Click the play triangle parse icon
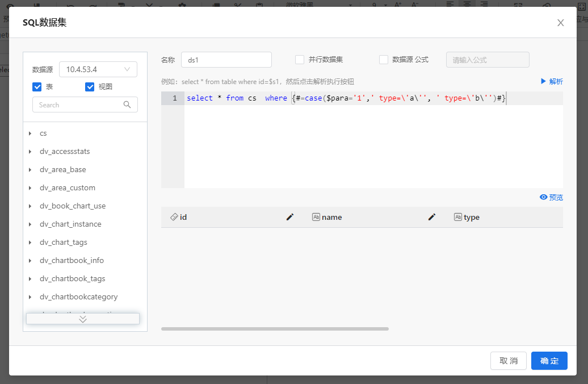This screenshot has width=588, height=384. pos(543,81)
